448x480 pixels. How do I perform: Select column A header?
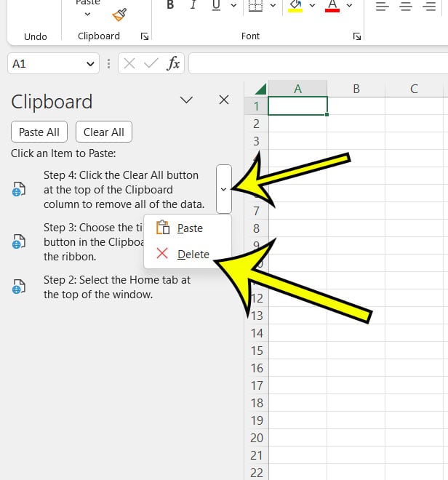tap(297, 89)
